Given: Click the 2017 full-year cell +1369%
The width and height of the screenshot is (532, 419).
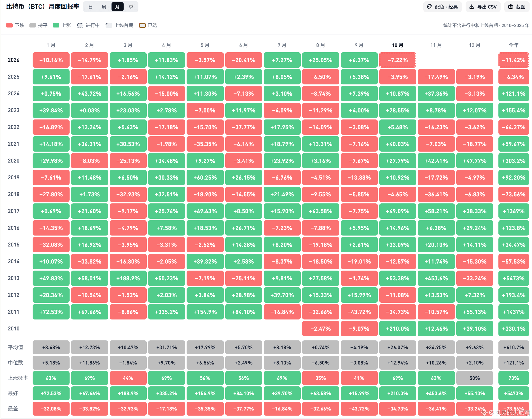Looking at the screenshot, I should pyautogui.click(x=514, y=211).
